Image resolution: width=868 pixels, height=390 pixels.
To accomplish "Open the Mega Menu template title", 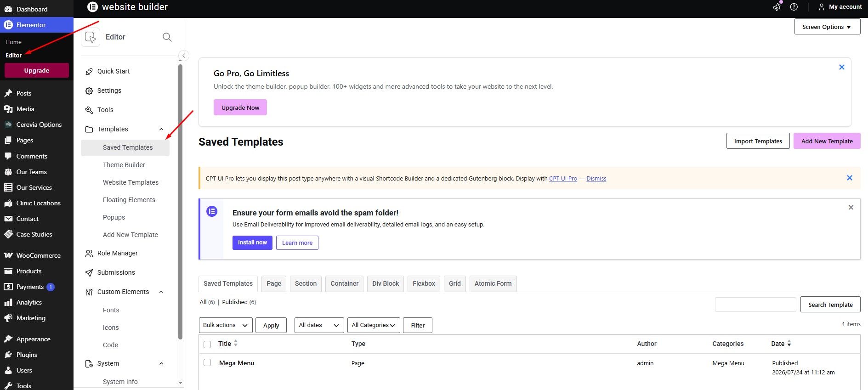I will (x=237, y=363).
